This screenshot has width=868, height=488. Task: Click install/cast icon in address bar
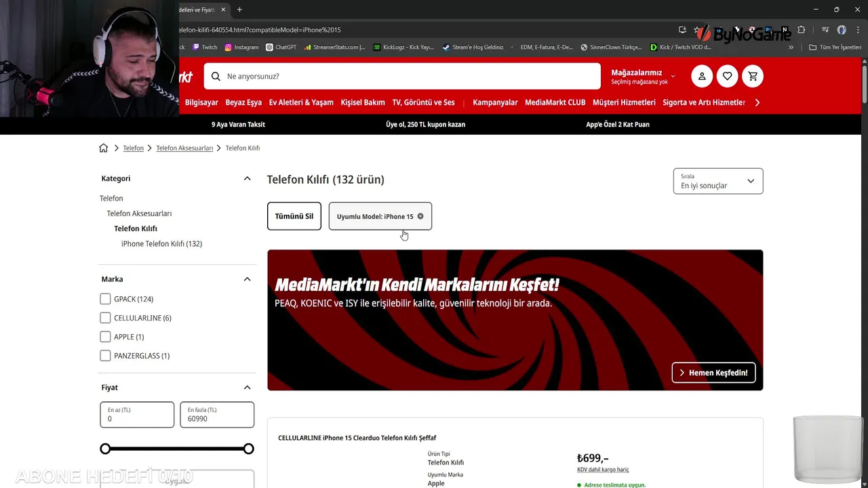pyautogui.click(x=682, y=30)
